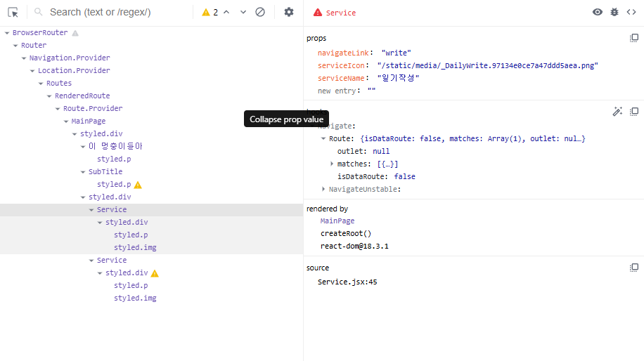Viewport: 644px width, 361px height.
Task: Collapse the Route hook value
Action: pyautogui.click(x=323, y=138)
